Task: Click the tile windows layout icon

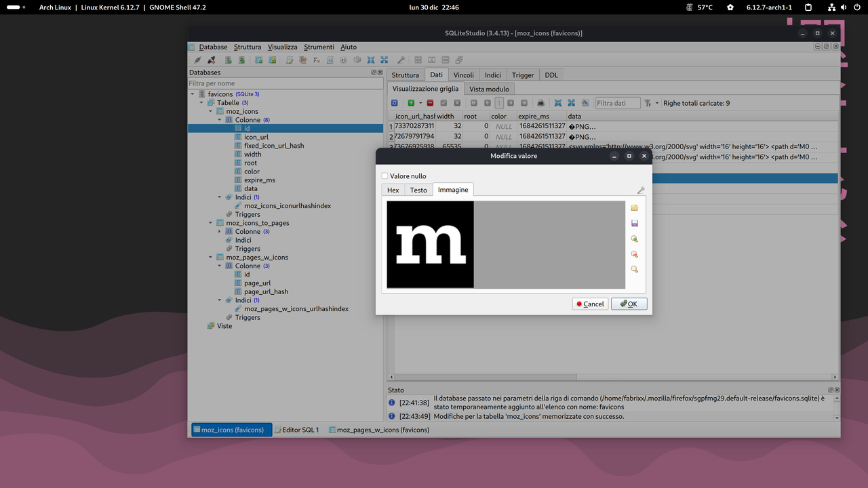Action: tap(418, 60)
